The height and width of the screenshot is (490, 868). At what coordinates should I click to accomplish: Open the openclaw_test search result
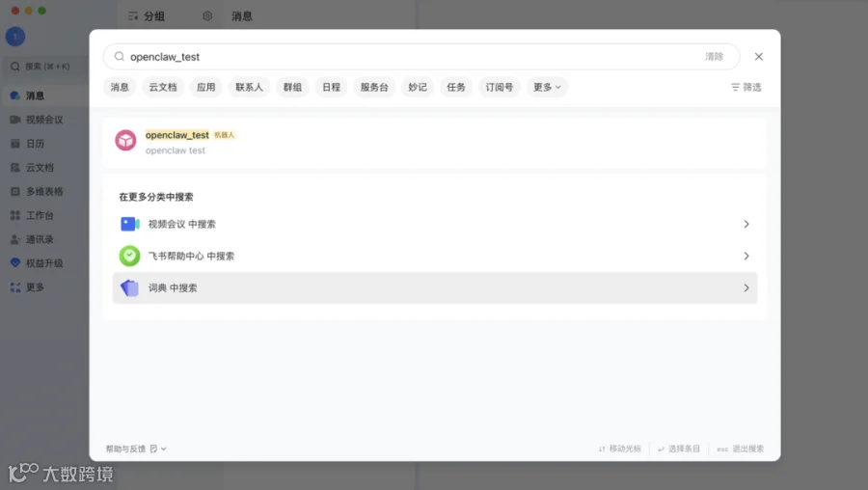(435, 143)
